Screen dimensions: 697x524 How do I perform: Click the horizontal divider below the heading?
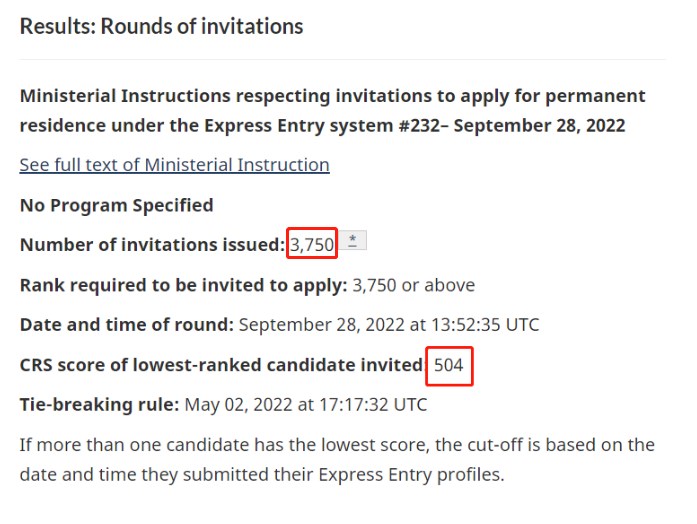[x=342, y=59]
